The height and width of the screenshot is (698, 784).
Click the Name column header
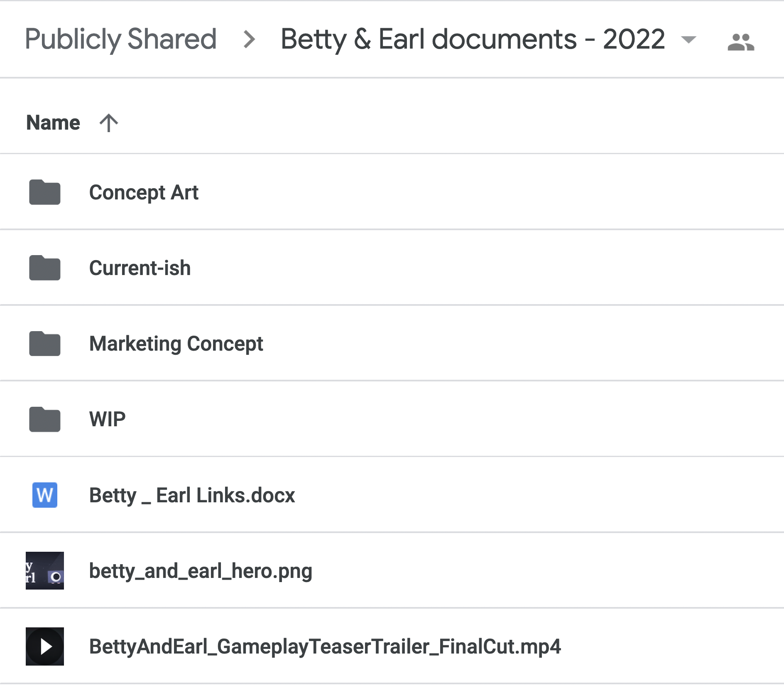pyautogui.click(x=53, y=123)
